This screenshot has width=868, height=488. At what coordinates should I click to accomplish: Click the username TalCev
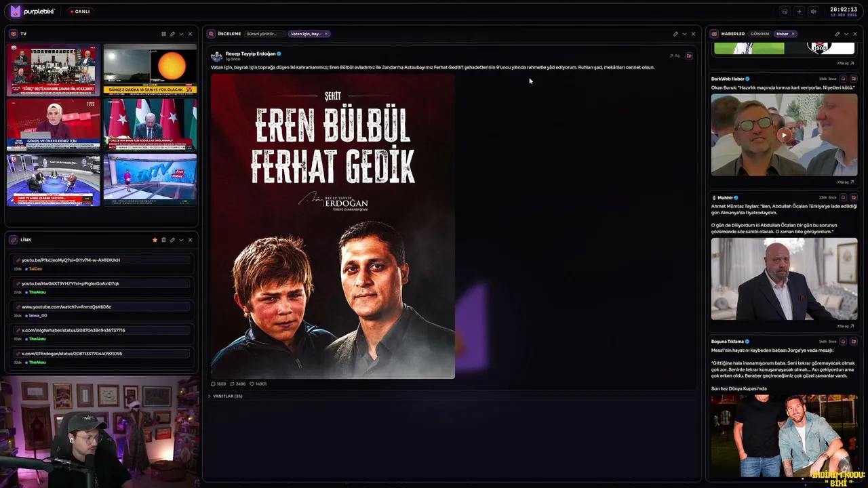35,269
